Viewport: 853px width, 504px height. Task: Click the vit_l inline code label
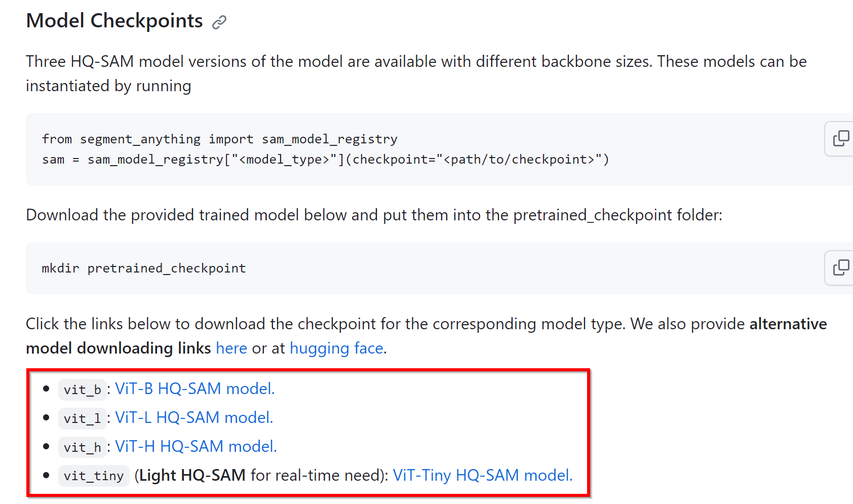coord(82,418)
